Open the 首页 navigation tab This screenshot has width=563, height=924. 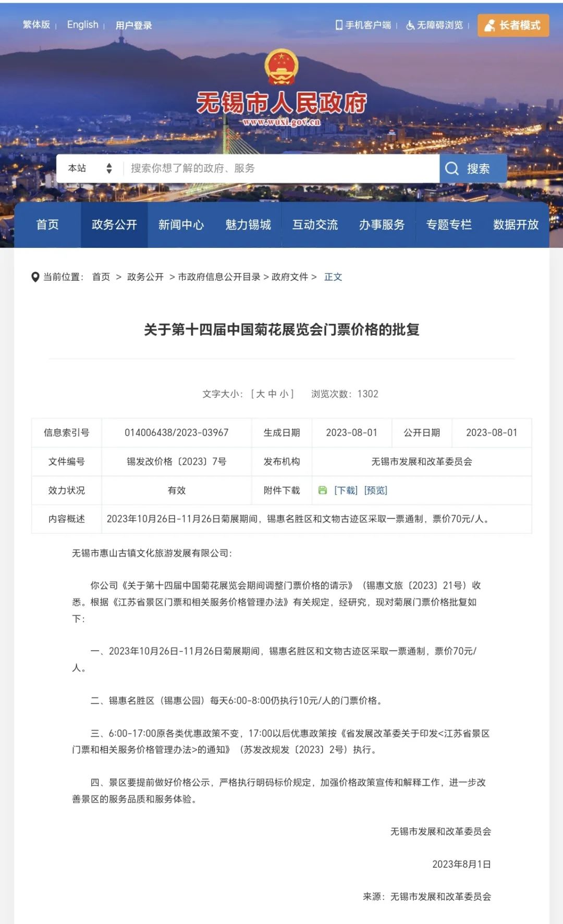point(47,224)
